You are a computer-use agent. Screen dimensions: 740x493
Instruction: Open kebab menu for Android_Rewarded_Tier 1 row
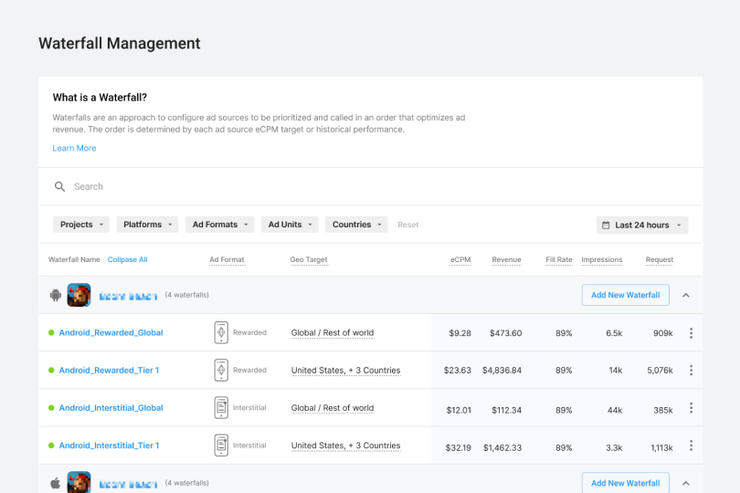(x=690, y=370)
